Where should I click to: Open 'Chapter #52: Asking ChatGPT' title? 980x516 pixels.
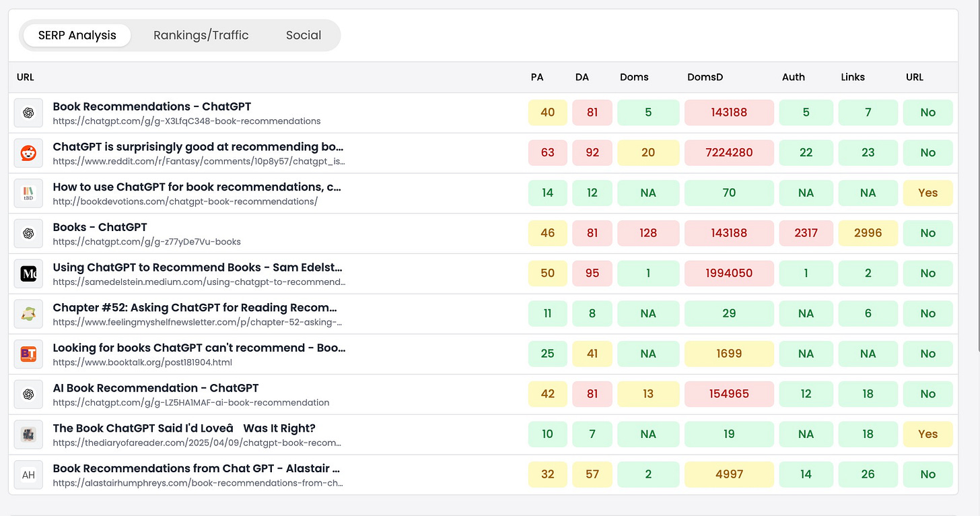tap(195, 307)
